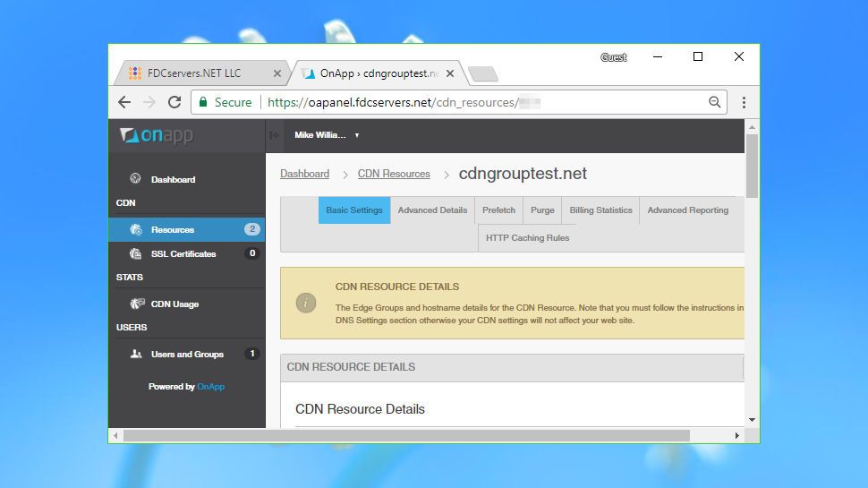Switch to FDCservers.NET LLC tab
Screen dimensions: 868x488
[202, 73]
